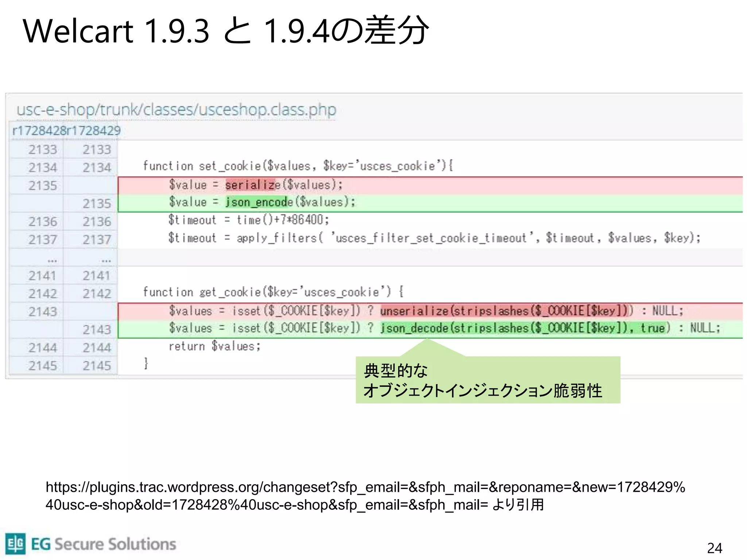The height and width of the screenshot is (560, 747).
Task: Click the EG Secure Solutions logo
Action: pyautogui.click(x=90, y=544)
